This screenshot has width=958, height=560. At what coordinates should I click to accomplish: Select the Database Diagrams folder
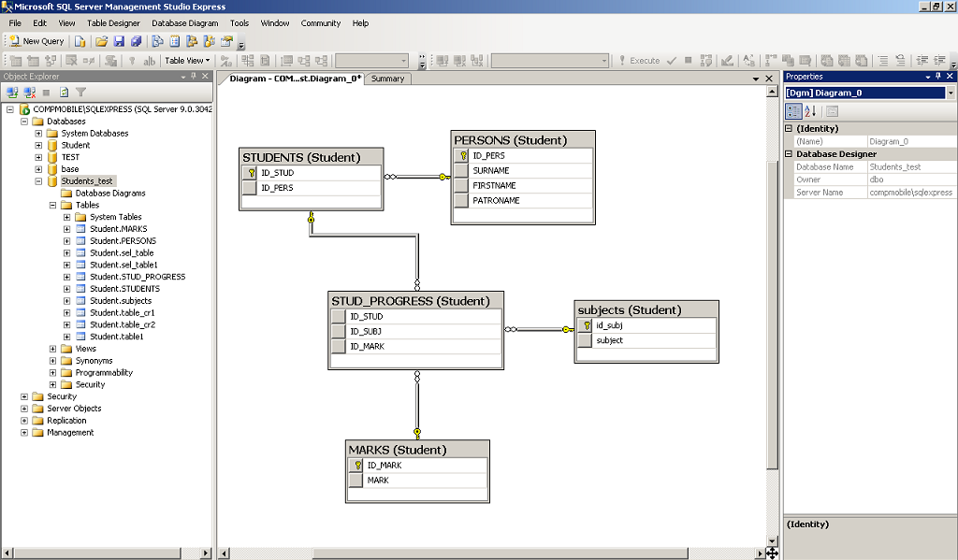click(110, 193)
